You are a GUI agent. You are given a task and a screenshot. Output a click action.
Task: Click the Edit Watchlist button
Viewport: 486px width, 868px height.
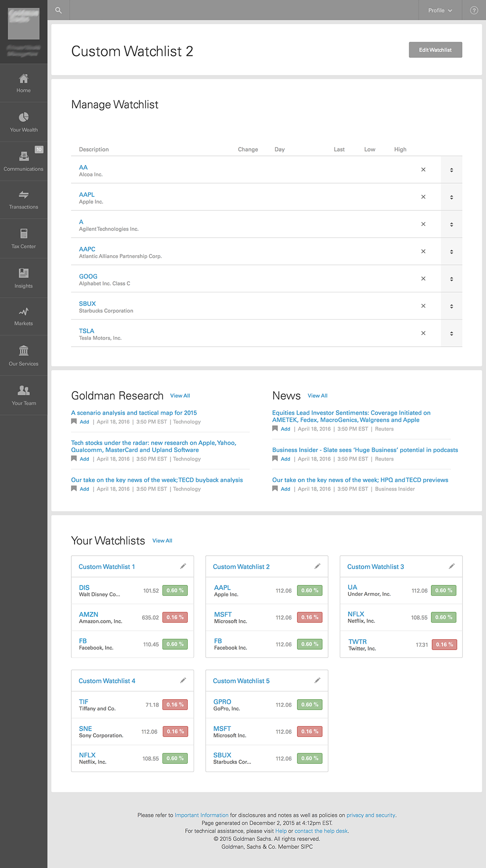(x=435, y=50)
